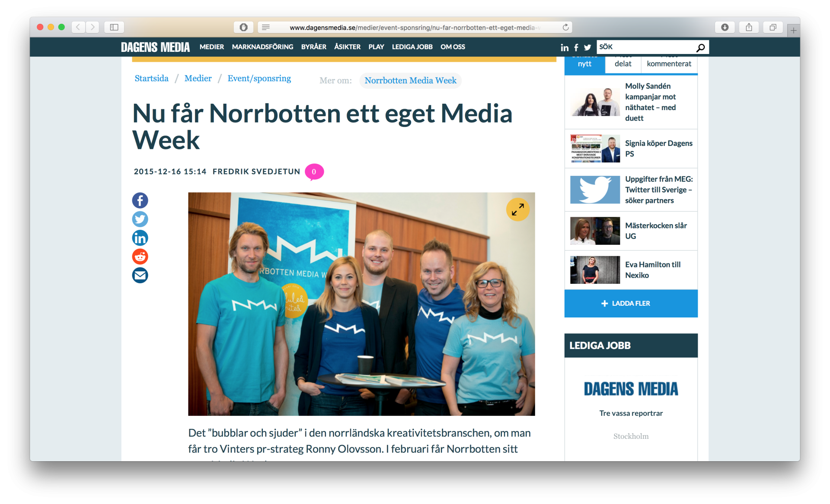Go to Dagens Media logo homepage
This screenshot has width=830, height=504.
click(155, 47)
